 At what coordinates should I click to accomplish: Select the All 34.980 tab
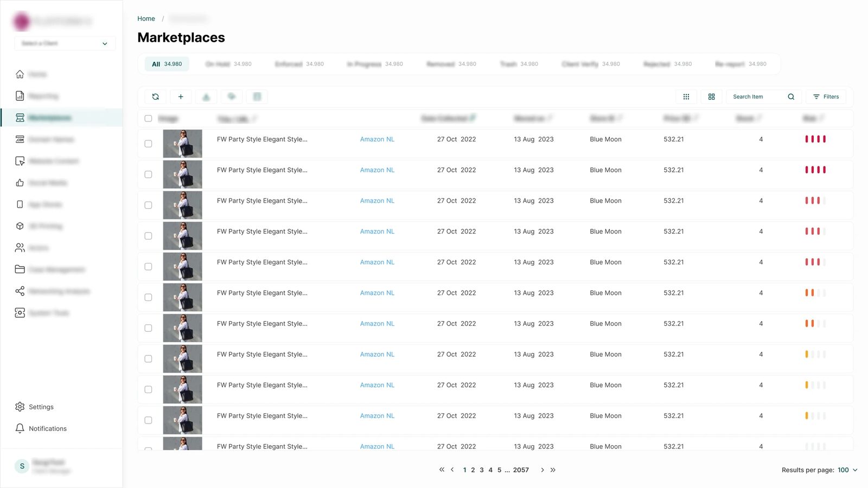167,64
